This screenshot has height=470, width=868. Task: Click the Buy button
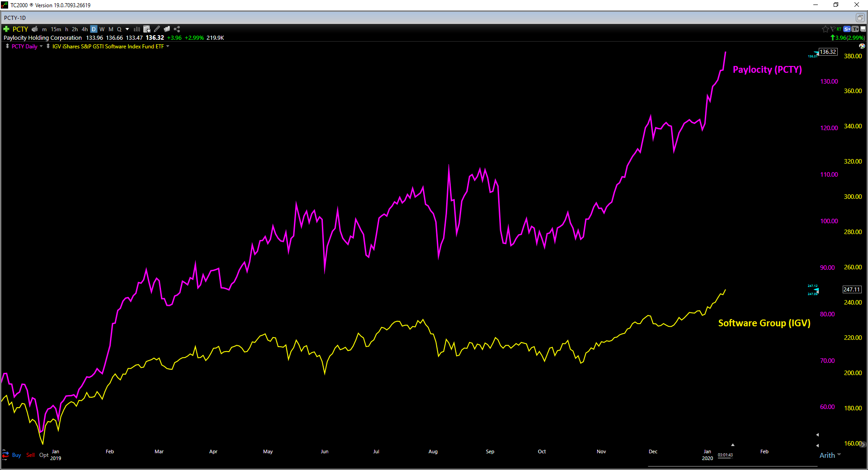[16, 455]
